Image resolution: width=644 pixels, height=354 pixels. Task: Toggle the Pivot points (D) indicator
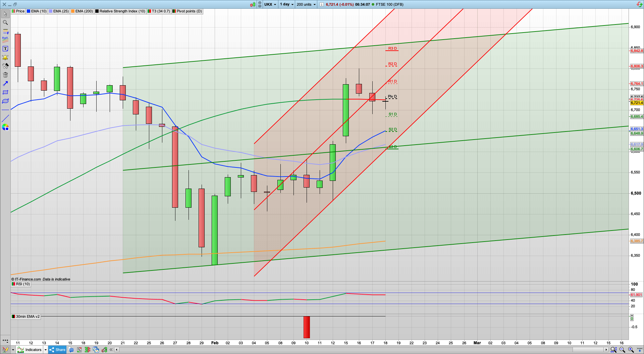click(x=187, y=11)
